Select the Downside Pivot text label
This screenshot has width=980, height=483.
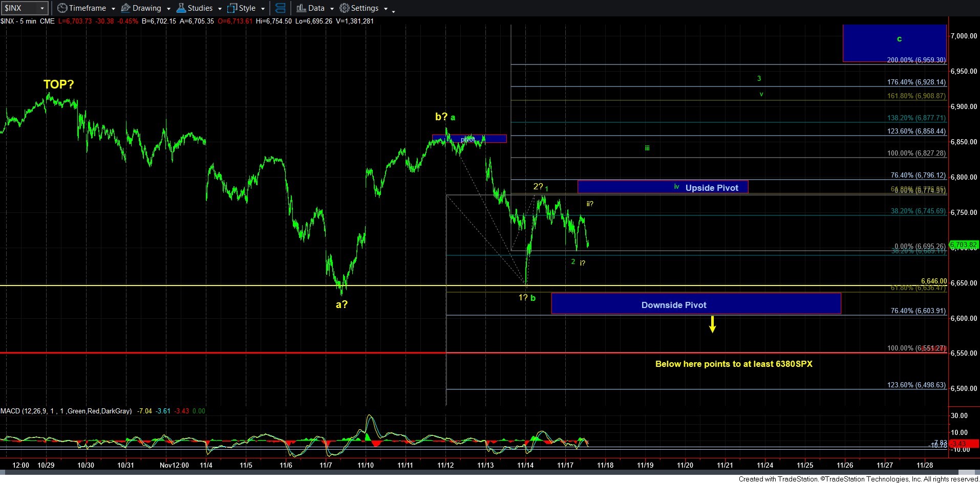674,305
